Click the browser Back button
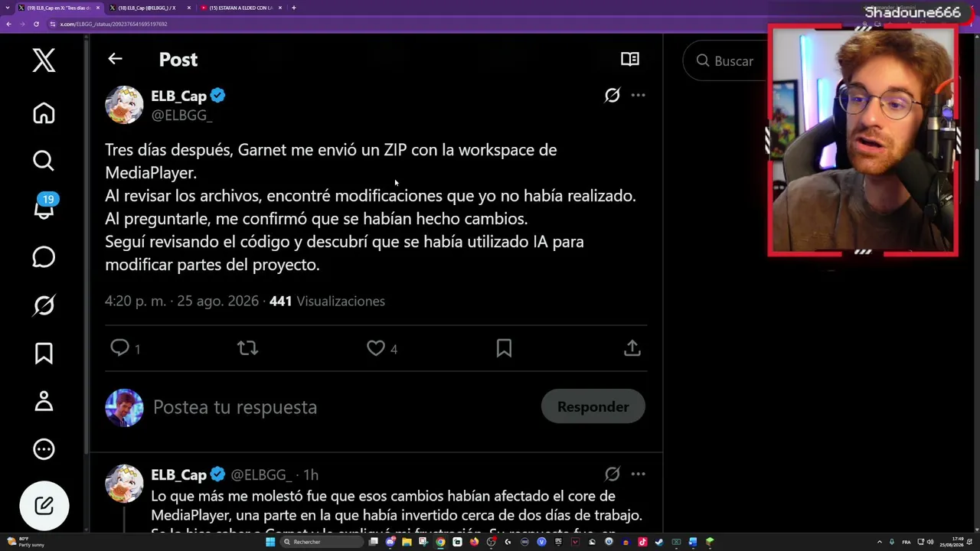Viewport: 980px width, 551px height. pyautogui.click(x=8, y=24)
